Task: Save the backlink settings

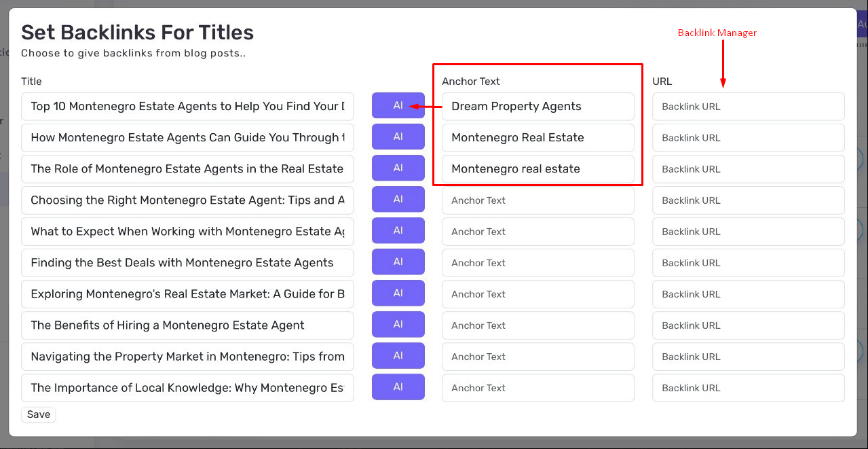Action: tap(39, 414)
